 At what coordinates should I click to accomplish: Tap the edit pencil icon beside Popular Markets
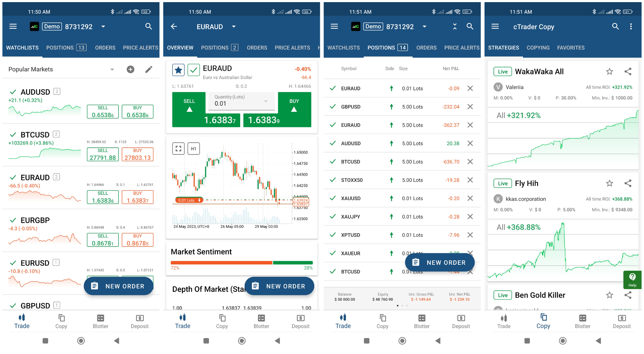tap(149, 69)
